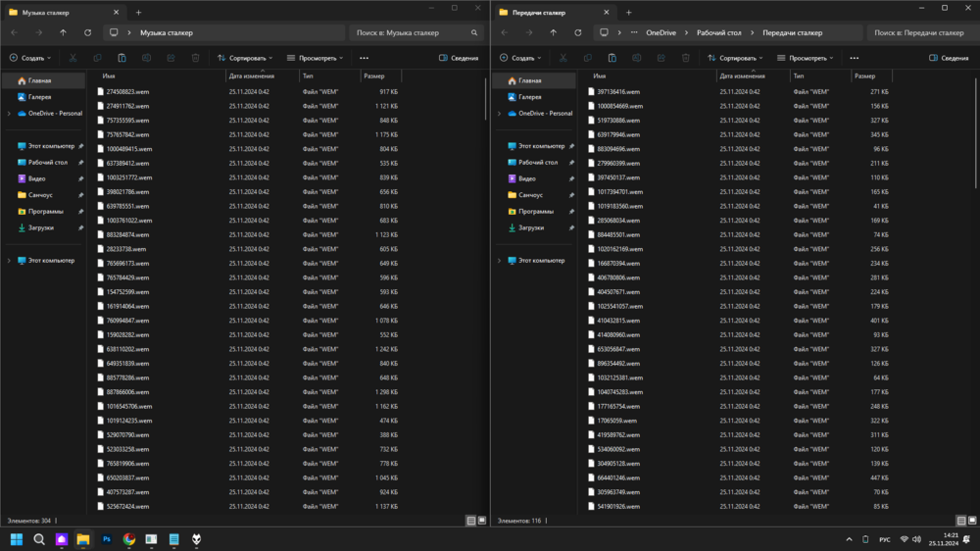980x551 pixels.
Task: Click the Windows Start button
Action: tap(17, 539)
